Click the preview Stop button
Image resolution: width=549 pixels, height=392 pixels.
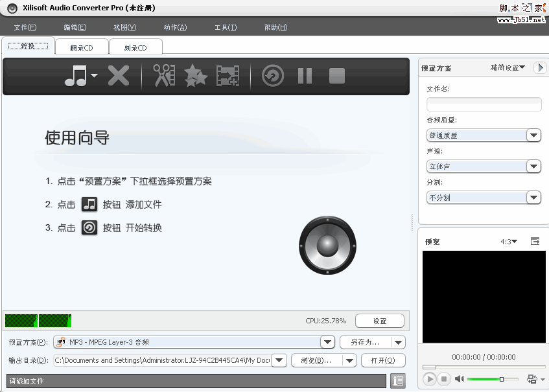(443, 379)
